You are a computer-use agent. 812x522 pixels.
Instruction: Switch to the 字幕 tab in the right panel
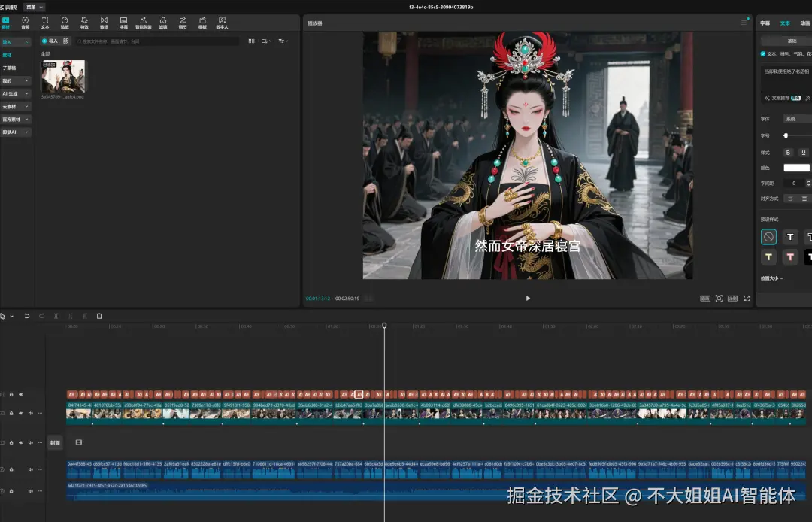tap(765, 23)
